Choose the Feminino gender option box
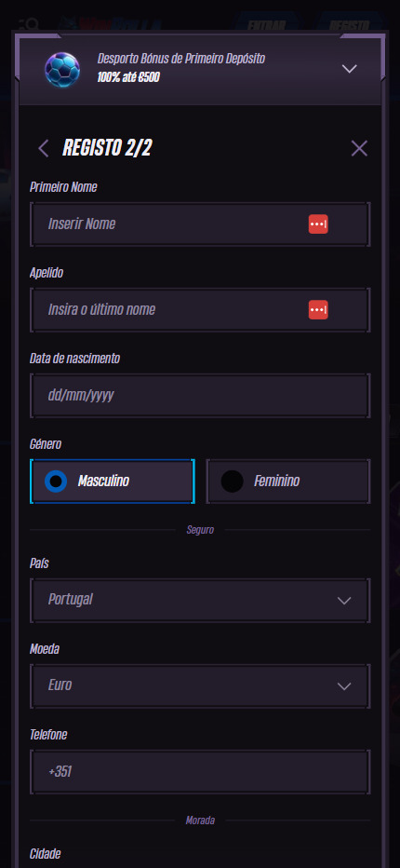Viewport: 400px width, 868px height. pos(288,481)
